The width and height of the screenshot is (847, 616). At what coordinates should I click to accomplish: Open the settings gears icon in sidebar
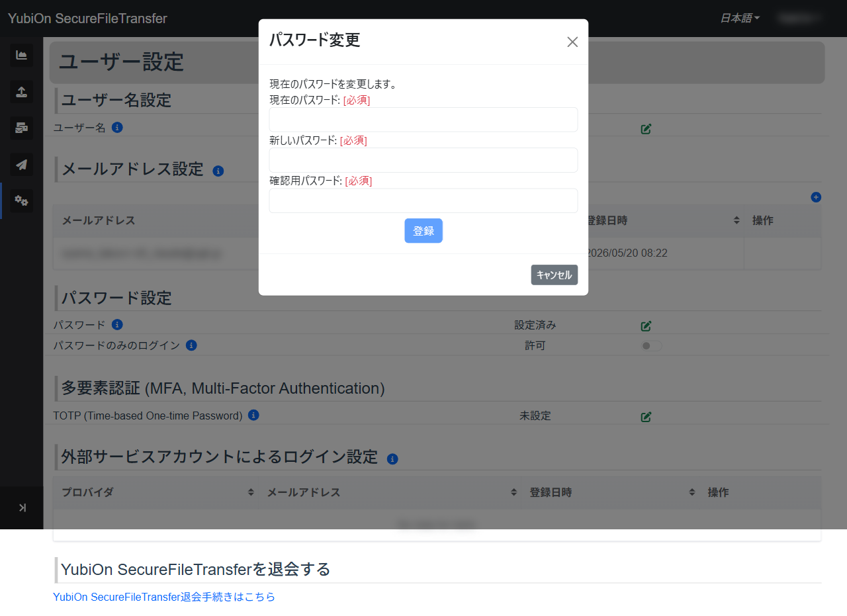pos(21,200)
